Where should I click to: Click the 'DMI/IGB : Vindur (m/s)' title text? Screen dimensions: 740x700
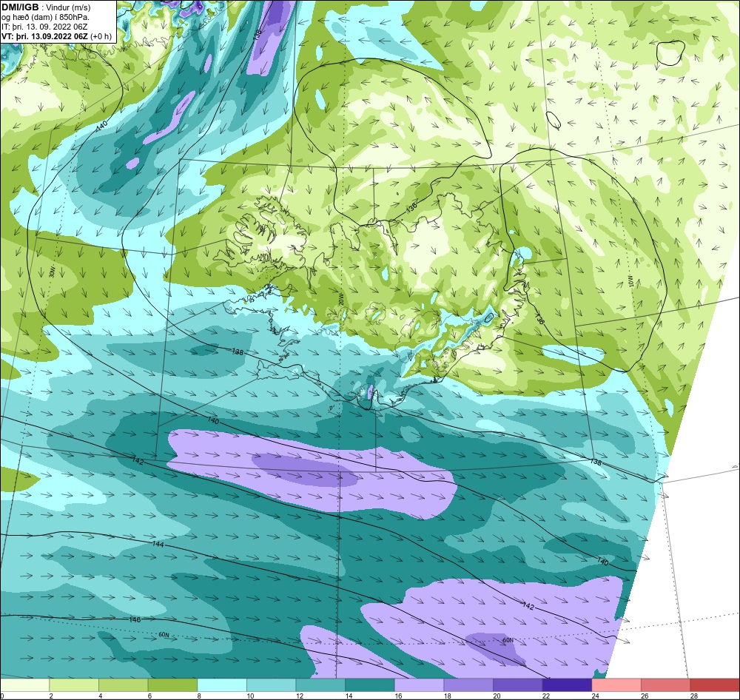click(46, 7)
